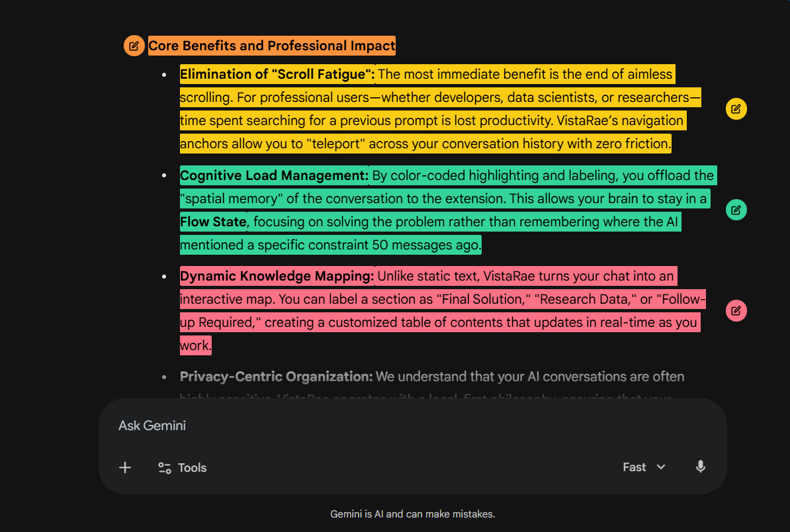Click the bold text Dynamic Knowledge Mapping:
Viewport: 790px width, 532px height.
coord(277,276)
